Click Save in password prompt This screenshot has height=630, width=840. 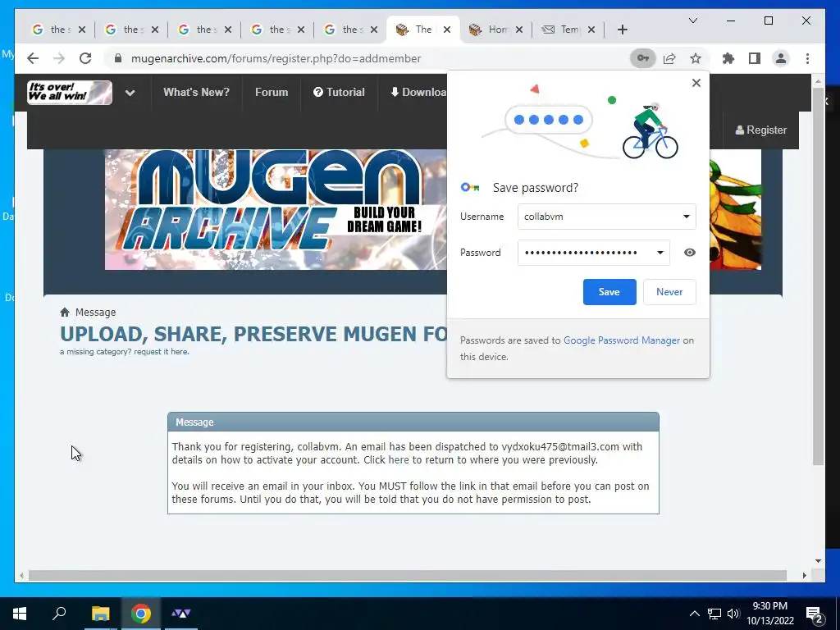pos(609,292)
